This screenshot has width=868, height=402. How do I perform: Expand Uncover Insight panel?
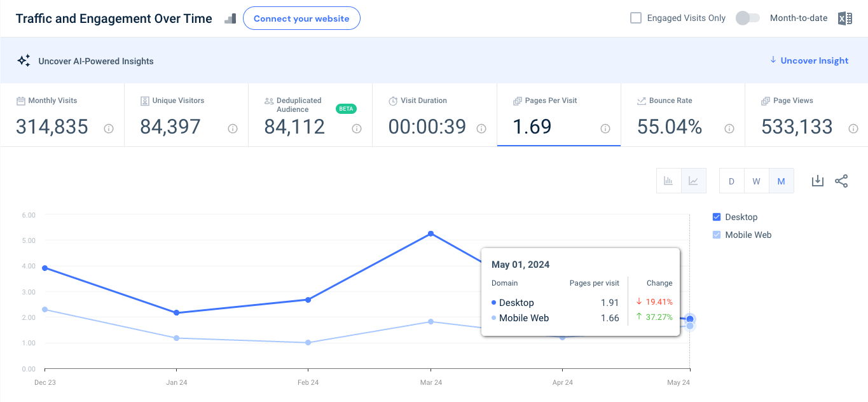pos(809,60)
